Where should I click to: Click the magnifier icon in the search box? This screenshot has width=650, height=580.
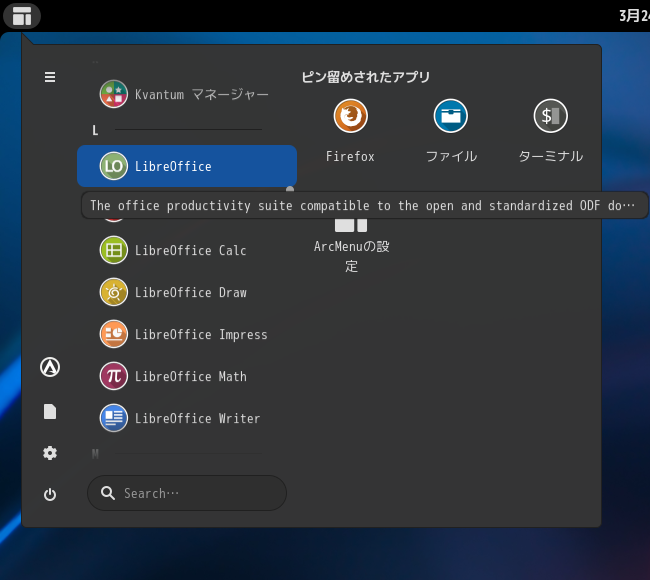click(x=108, y=493)
